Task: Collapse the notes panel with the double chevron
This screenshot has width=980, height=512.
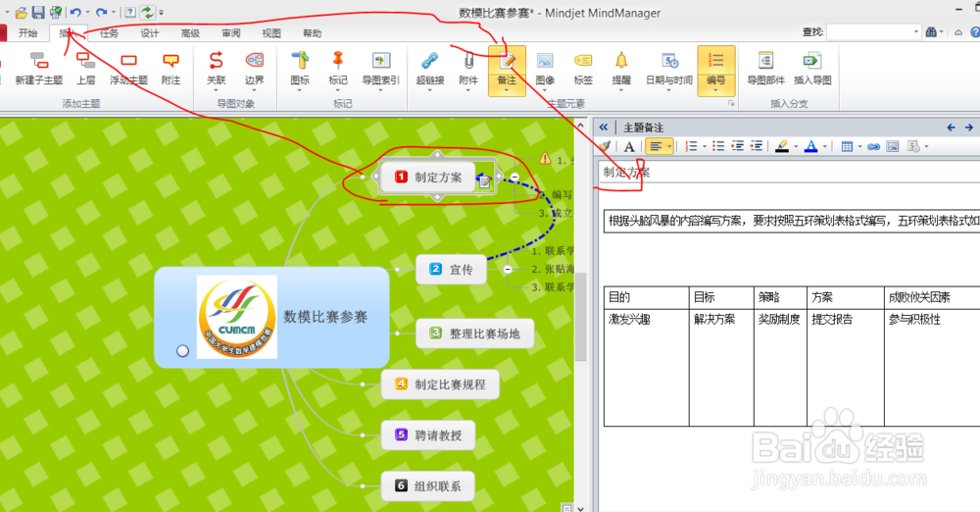Action: (603, 128)
